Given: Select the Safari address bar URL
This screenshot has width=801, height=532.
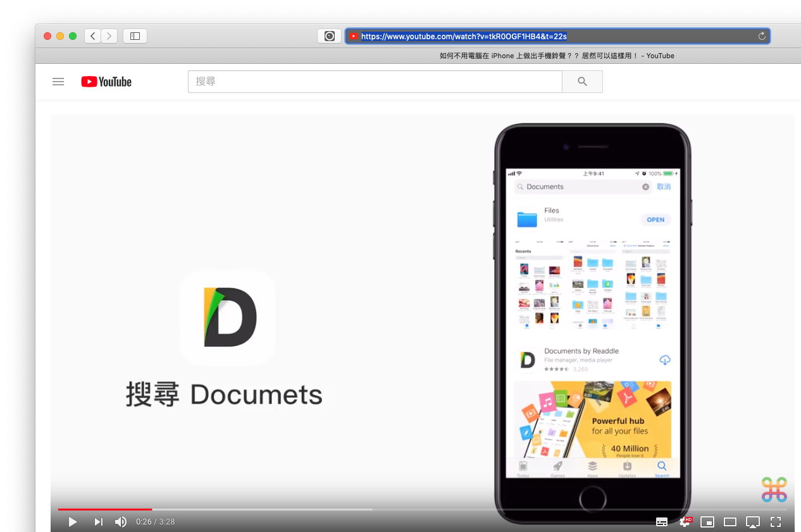Looking at the screenshot, I should 464,36.
